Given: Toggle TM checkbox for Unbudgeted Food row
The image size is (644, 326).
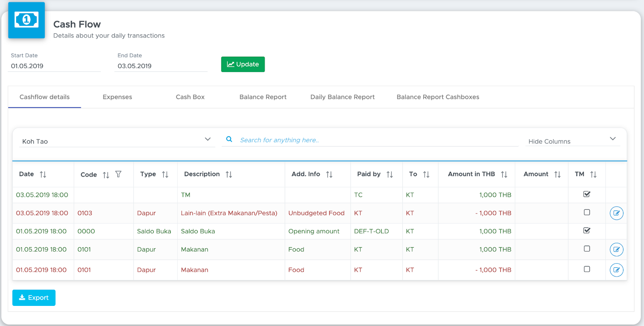Looking at the screenshot, I should (x=587, y=212).
